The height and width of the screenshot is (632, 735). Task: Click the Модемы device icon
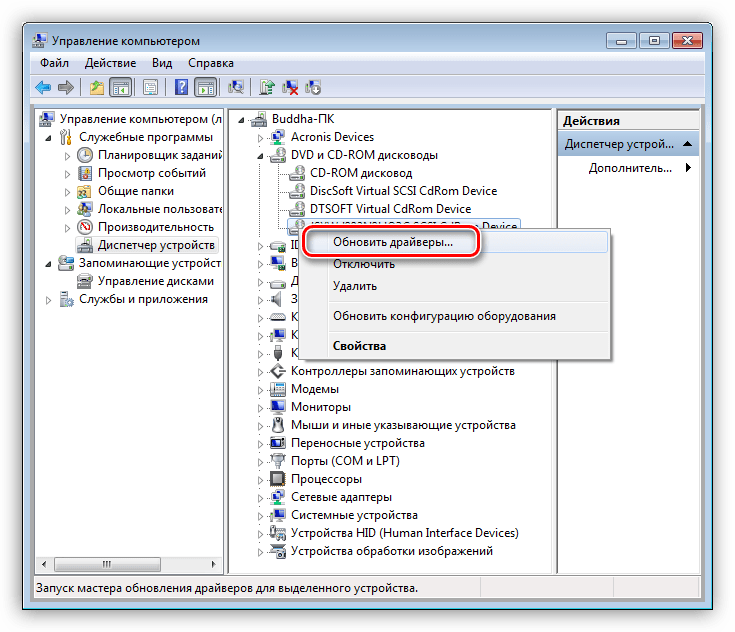tap(278, 389)
